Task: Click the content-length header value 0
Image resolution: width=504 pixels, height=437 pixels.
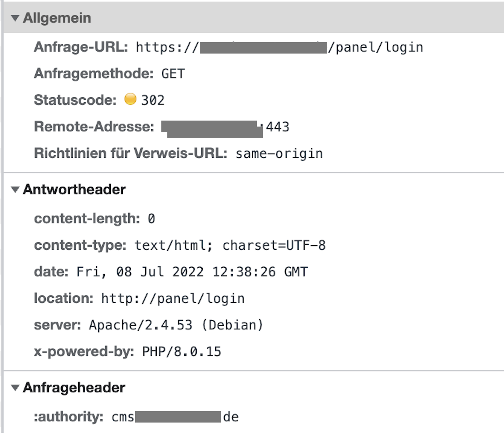Action: point(151,219)
